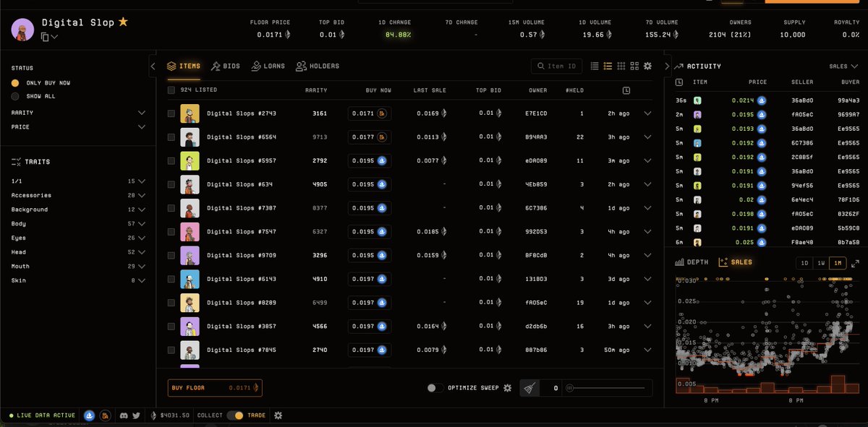This screenshot has width=868, height=427.
Task: Check the checkbox for Digital Slops #2743
Action: (171, 113)
